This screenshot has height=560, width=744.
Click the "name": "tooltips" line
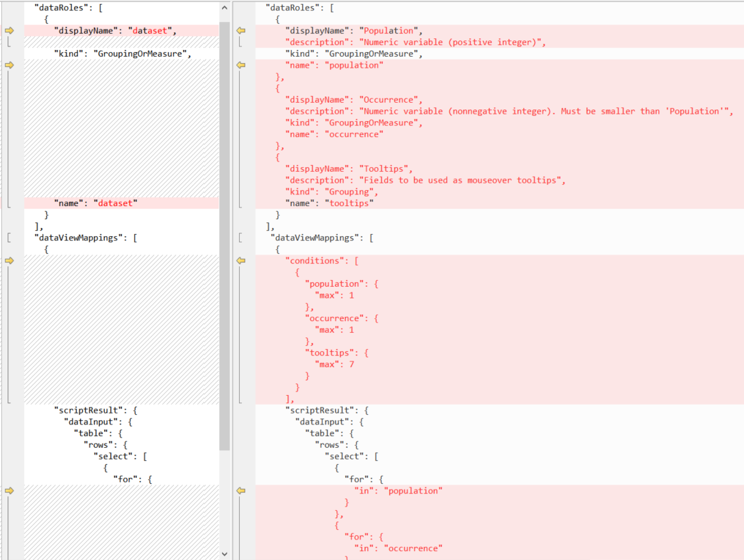pos(330,203)
